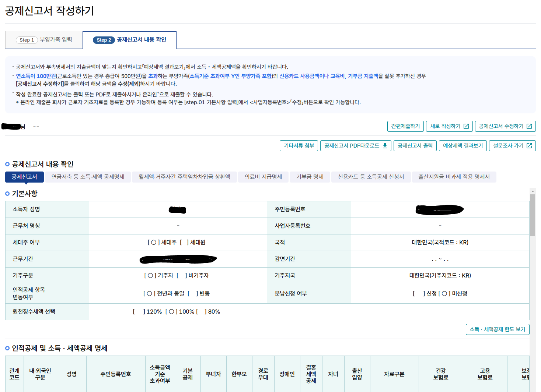Select Step 2 공제신고서 내용 확인 tab

click(129, 40)
